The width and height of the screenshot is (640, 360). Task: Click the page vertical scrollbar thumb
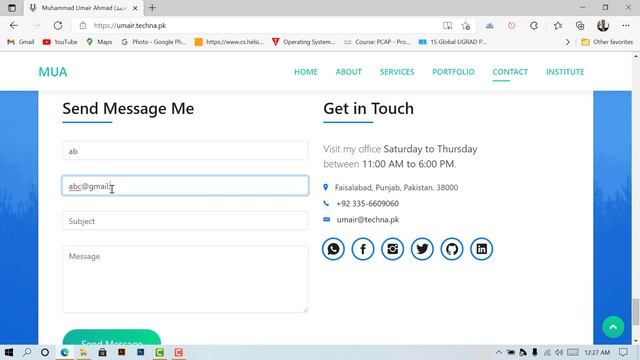(636, 312)
